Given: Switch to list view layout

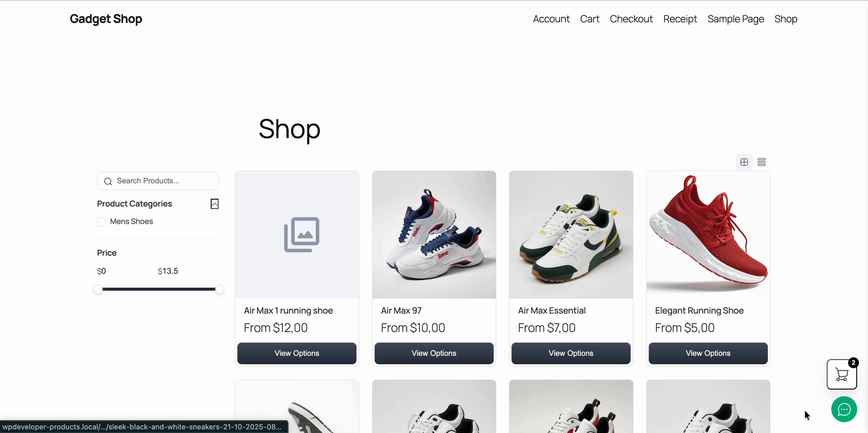Looking at the screenshot, I should (x=762, y=162).
